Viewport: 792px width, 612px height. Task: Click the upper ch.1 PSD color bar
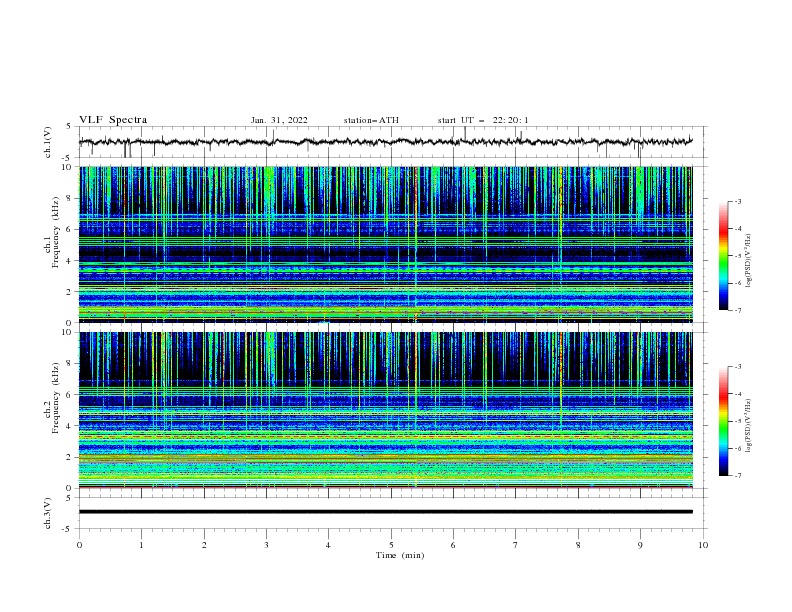[x=723, y=256]
